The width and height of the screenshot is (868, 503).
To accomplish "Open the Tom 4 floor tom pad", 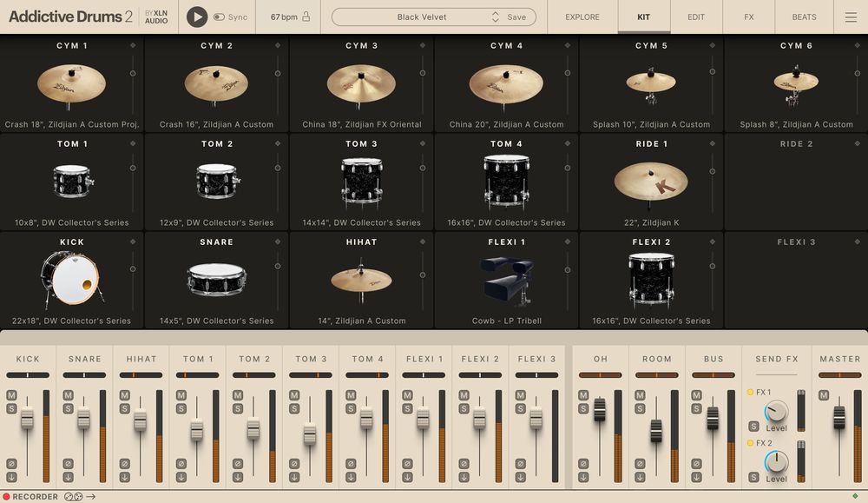I will pos(506,181).
